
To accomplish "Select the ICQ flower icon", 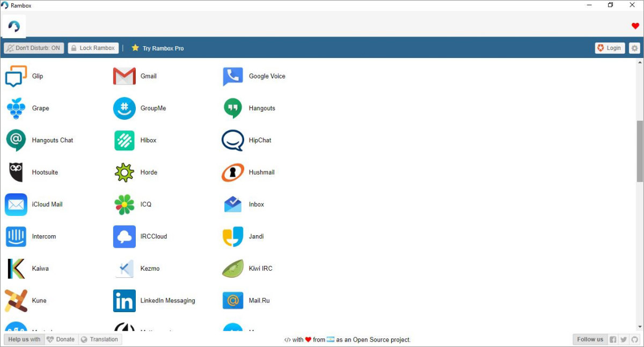I will tap(125, 204).
